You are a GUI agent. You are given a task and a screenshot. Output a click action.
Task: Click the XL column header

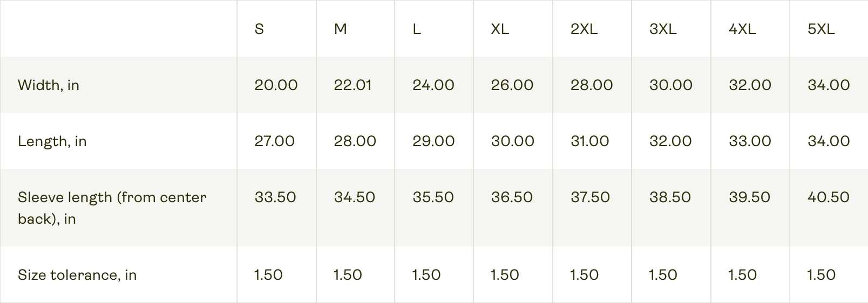tap(499, 29)
